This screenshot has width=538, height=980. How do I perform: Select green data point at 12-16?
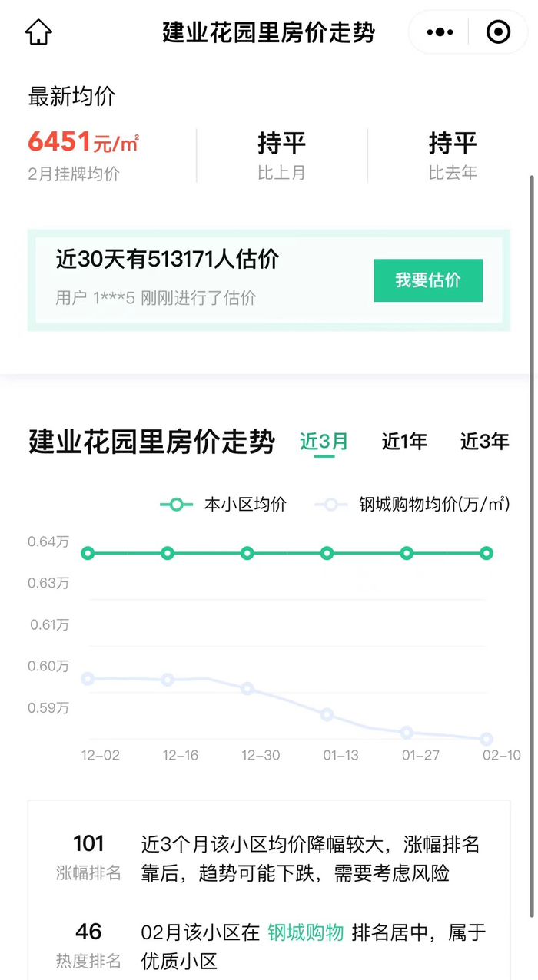click(168, 553)
